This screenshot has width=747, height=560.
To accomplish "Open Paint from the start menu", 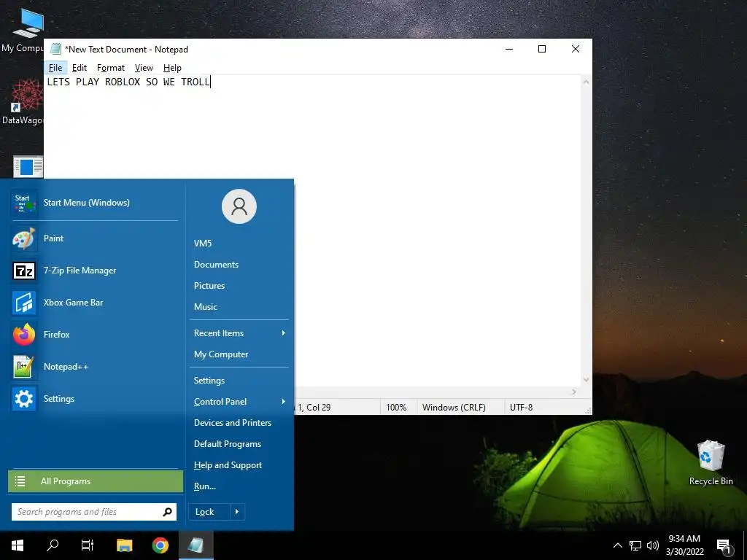I will pyautogui.click(x=94, y=238).
